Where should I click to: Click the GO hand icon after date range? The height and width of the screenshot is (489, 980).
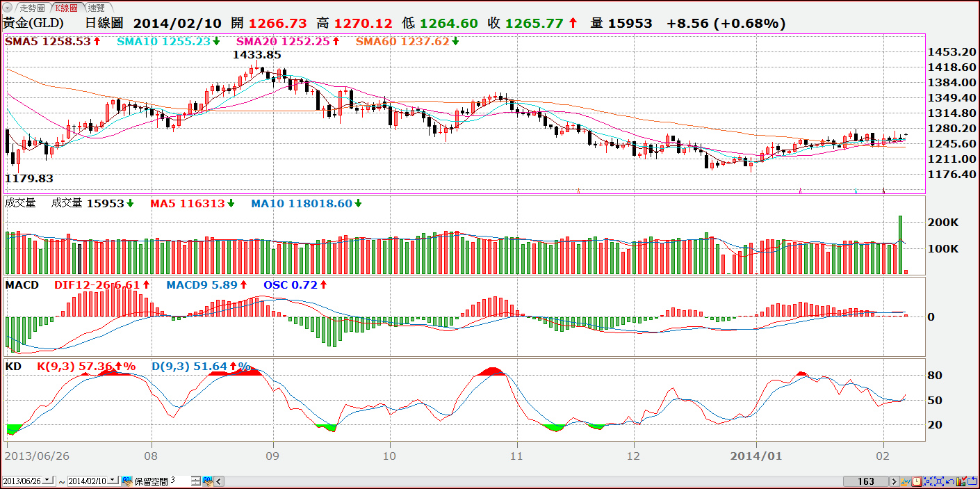127,481
